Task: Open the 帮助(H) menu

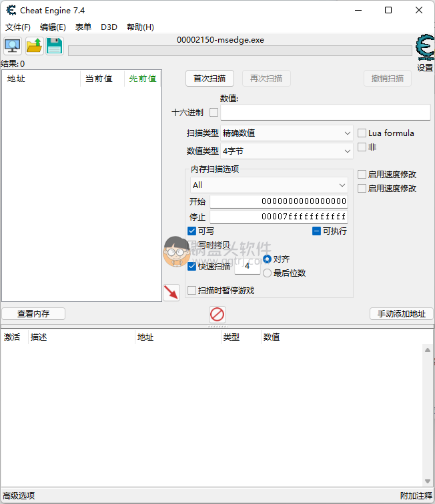Action: coord(140,27)
